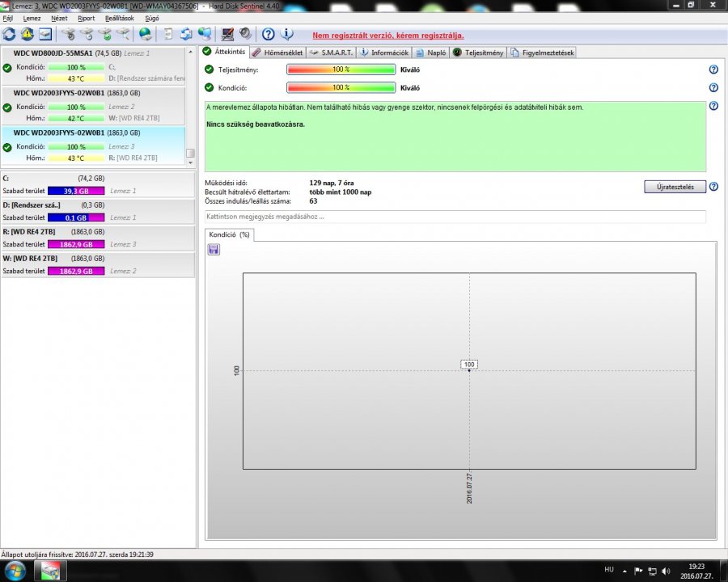Screen dimensions: 728x582
Task: Click help icon beside Kondíció bar
Action: click(713, 88)
